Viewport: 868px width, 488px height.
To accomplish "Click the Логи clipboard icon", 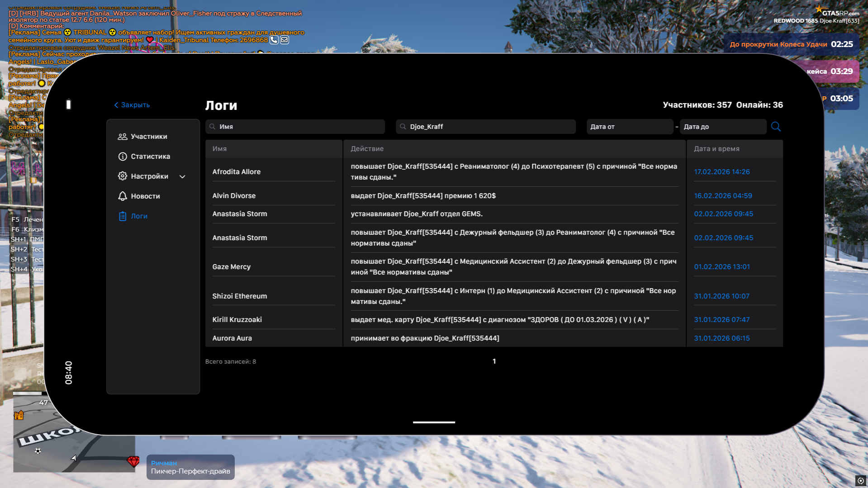I will coord(122,216).
